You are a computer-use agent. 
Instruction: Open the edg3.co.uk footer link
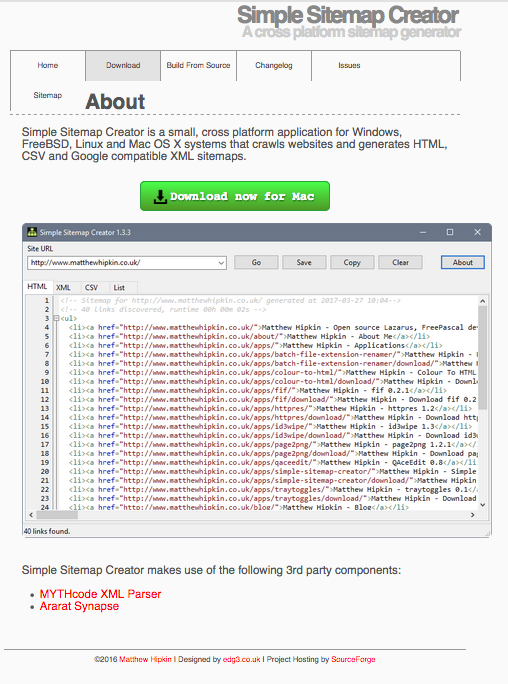[241, 659]
